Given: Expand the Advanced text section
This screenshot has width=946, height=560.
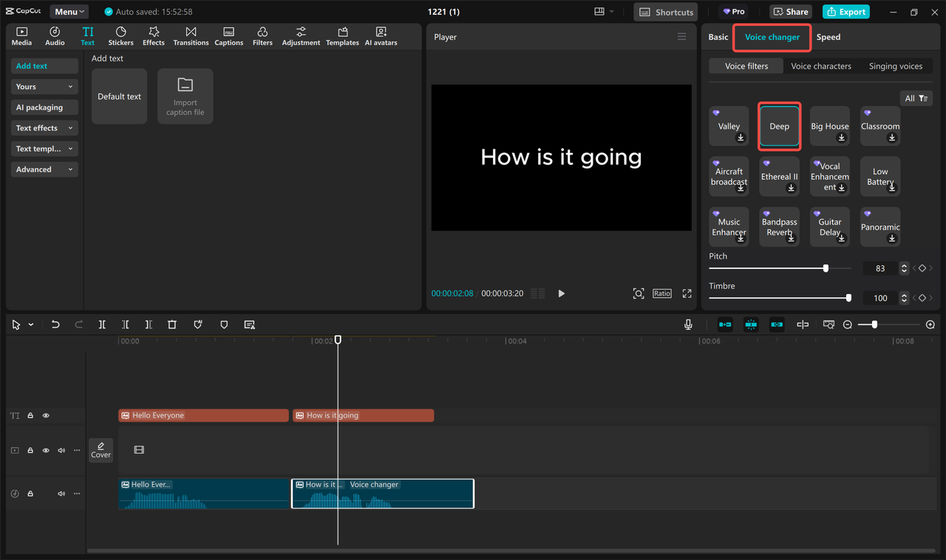Looking at the screenshot, I should point(44,169).
